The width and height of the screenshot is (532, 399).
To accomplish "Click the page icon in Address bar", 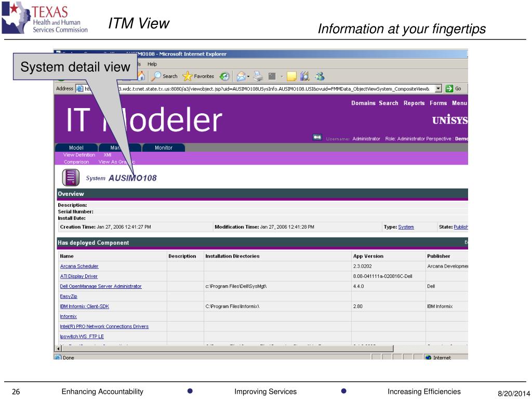I will (x=79, y=89).
